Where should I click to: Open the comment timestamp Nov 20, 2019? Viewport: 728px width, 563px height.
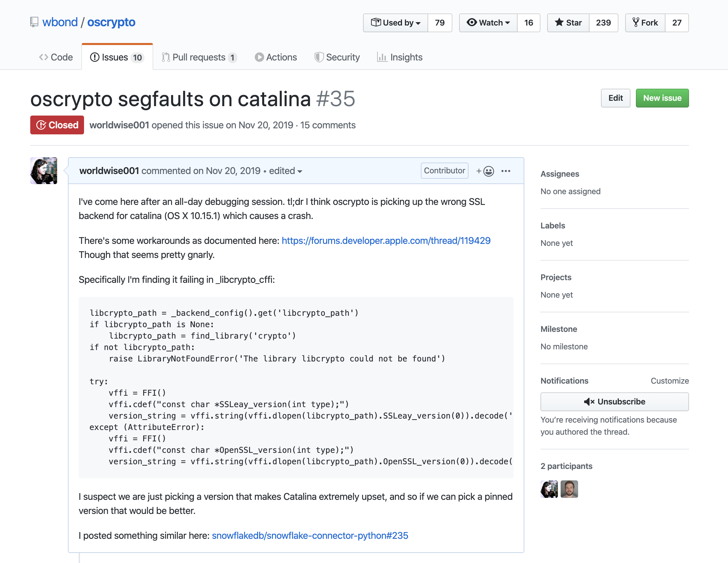coord(233,171)
